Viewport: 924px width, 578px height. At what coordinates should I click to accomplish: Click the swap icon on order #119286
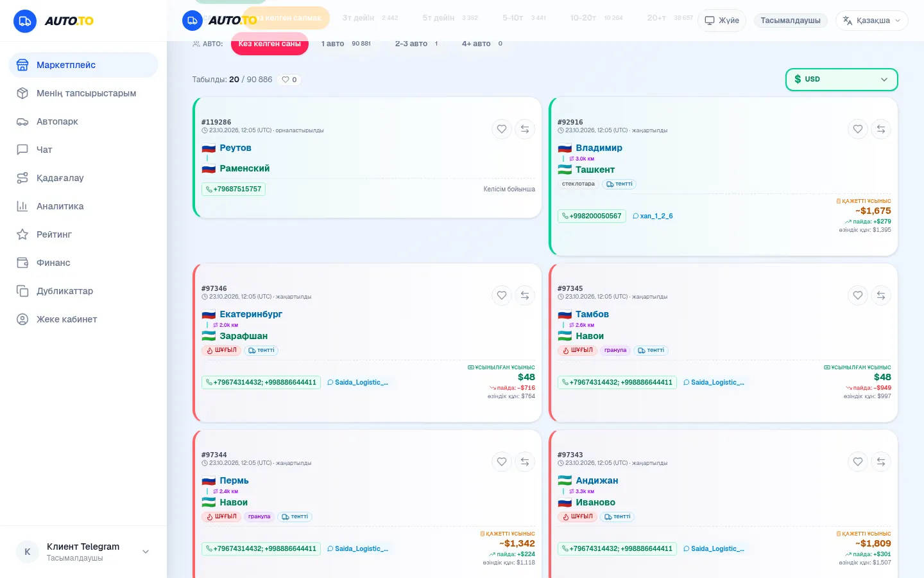[x=525, y=129]
